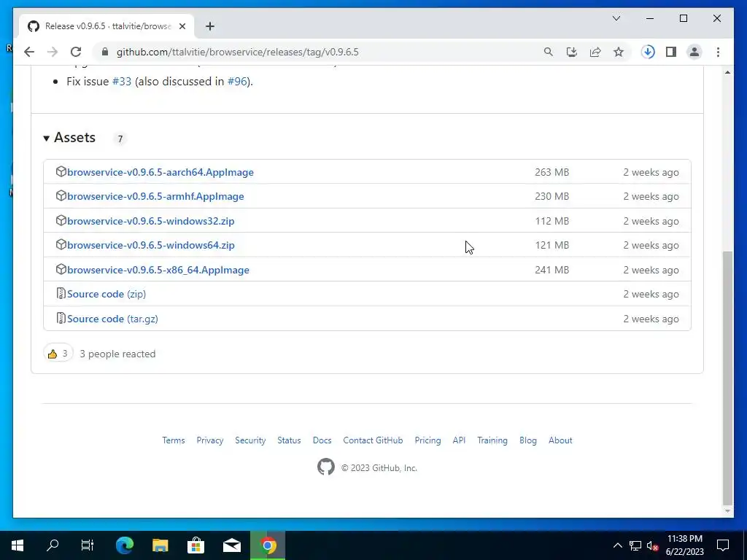
Task: Download browservice-v0.9.6.5-x86_64.AppImage
Action: [x=158, y=270]
